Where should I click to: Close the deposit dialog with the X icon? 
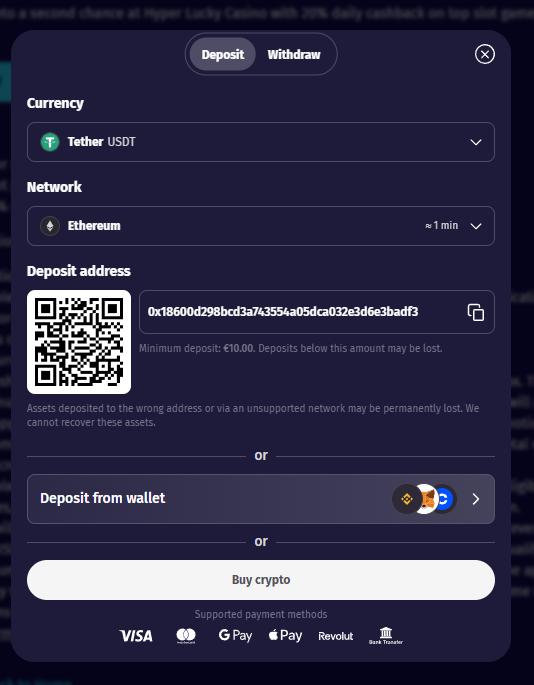(485, 54)
